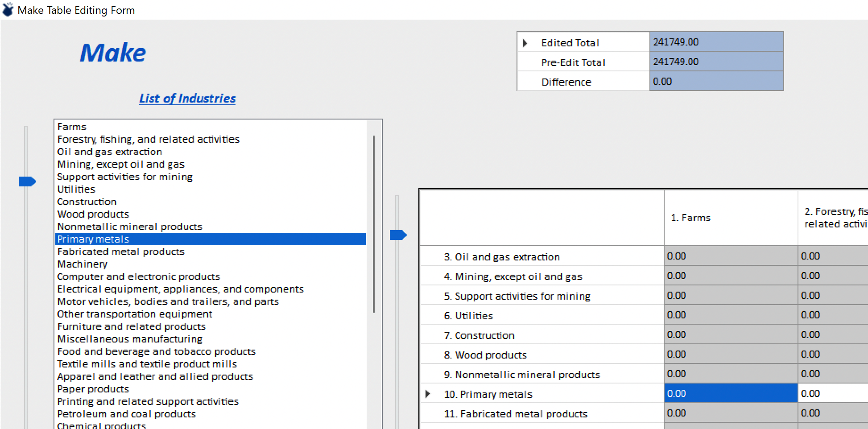The width and height of the screenshot is (868, 429).
Task: Click the highlighted Primary metals Farms cell
Action: pyautogui.click(x=731, y=393)
